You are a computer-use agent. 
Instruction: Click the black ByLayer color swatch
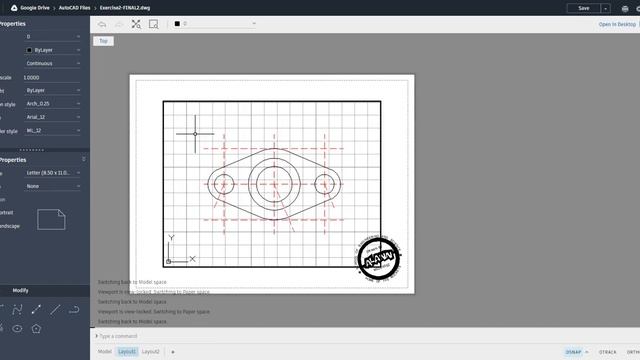pos(29,50)
